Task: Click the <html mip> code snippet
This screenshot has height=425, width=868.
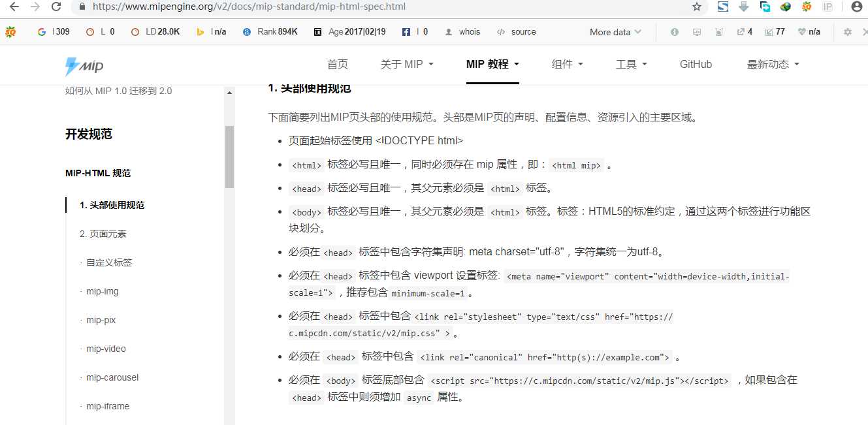Action: click(576, 165)
